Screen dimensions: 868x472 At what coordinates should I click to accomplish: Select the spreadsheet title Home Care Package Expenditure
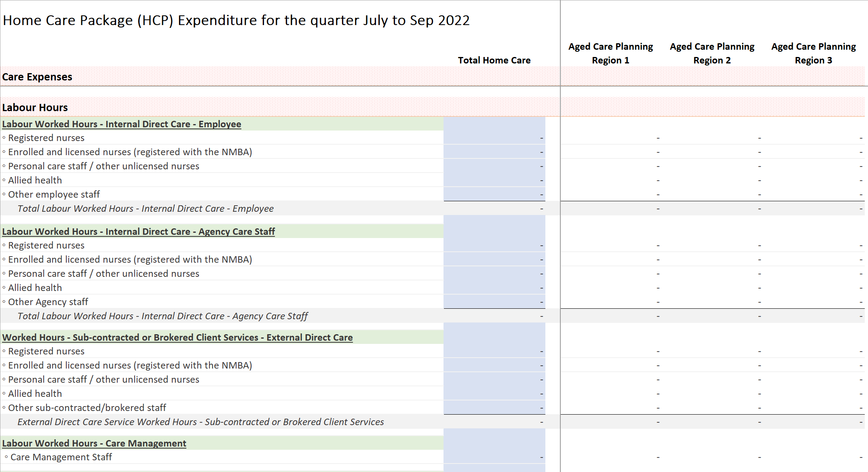click(x=237, y=20)
